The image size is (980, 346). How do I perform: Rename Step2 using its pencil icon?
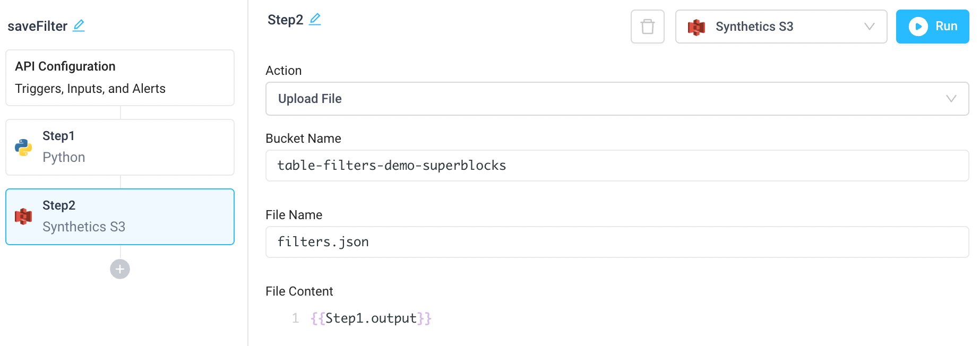[314, 19]
